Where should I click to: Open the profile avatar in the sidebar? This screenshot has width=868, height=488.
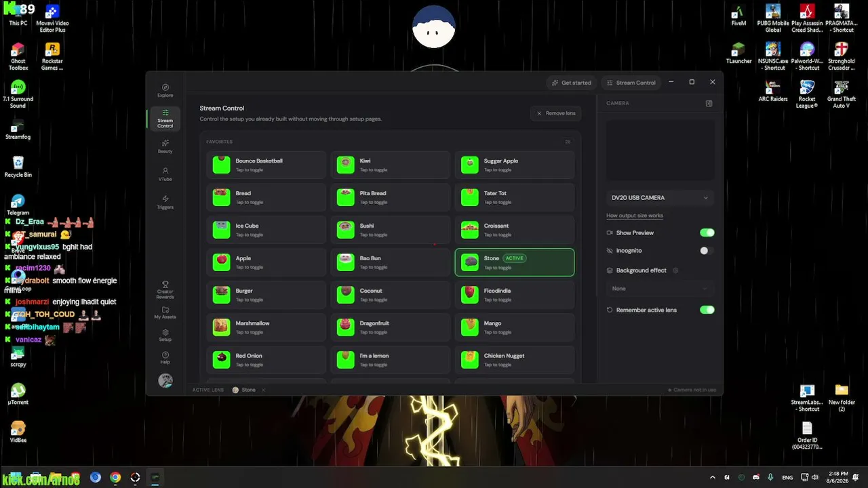tap(165, 381)
